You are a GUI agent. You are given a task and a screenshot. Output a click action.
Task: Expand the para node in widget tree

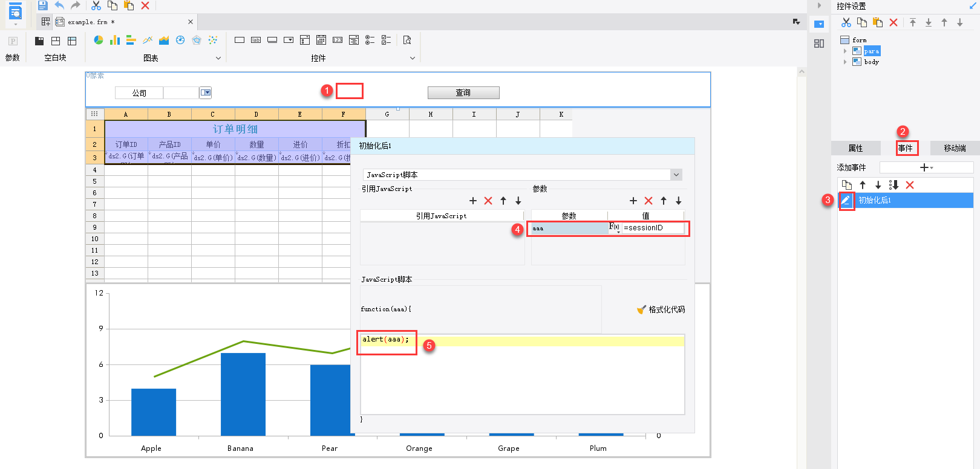(x=845, y=51)
